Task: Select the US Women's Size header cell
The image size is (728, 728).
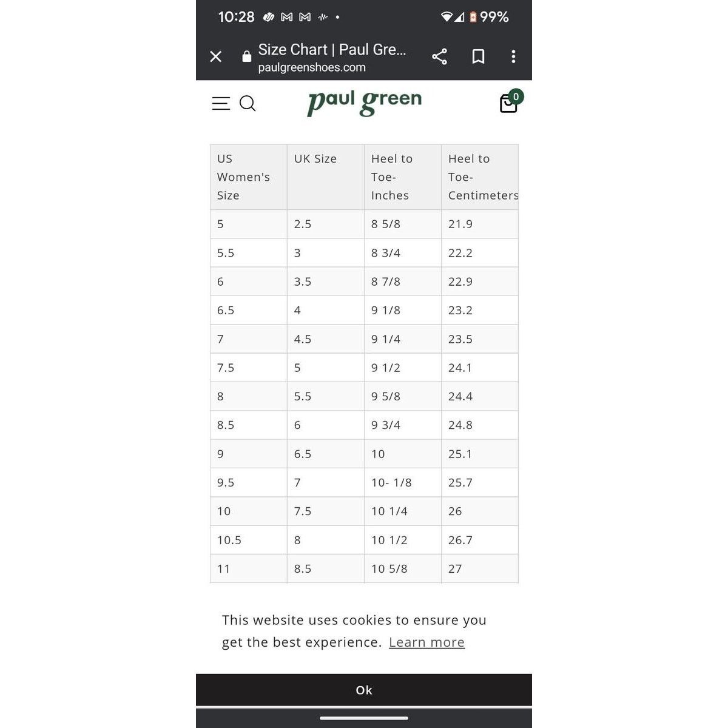Action: pos(249,177)
